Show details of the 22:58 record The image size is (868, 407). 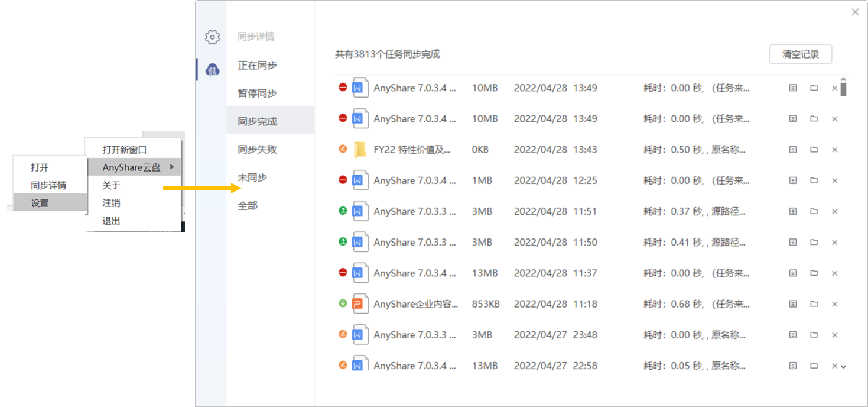(x=793, y=366)
